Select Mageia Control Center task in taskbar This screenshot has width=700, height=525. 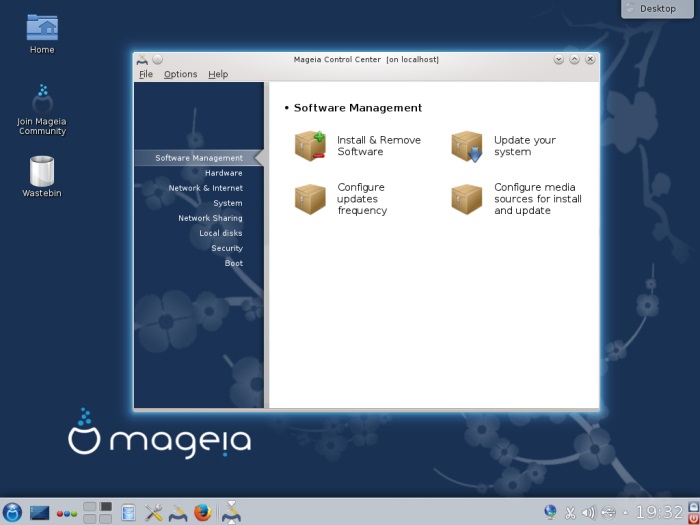click(x=231, y=512)
